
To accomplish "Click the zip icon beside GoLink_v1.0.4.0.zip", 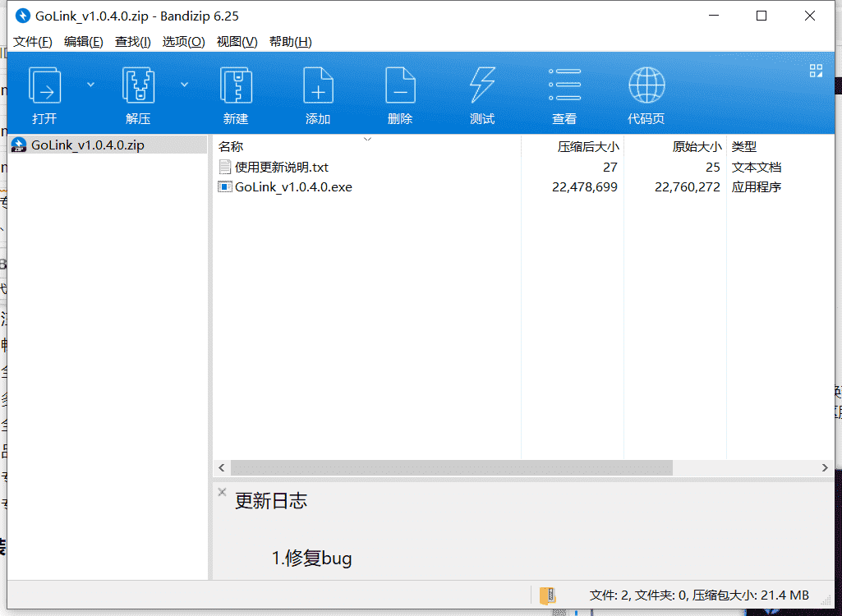I will (x=19, y=145).
